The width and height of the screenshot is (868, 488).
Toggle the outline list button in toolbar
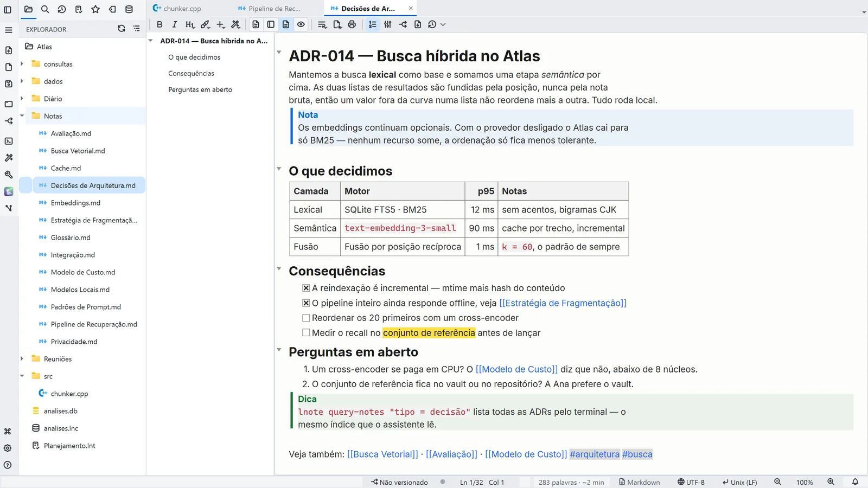coord(373,24)
